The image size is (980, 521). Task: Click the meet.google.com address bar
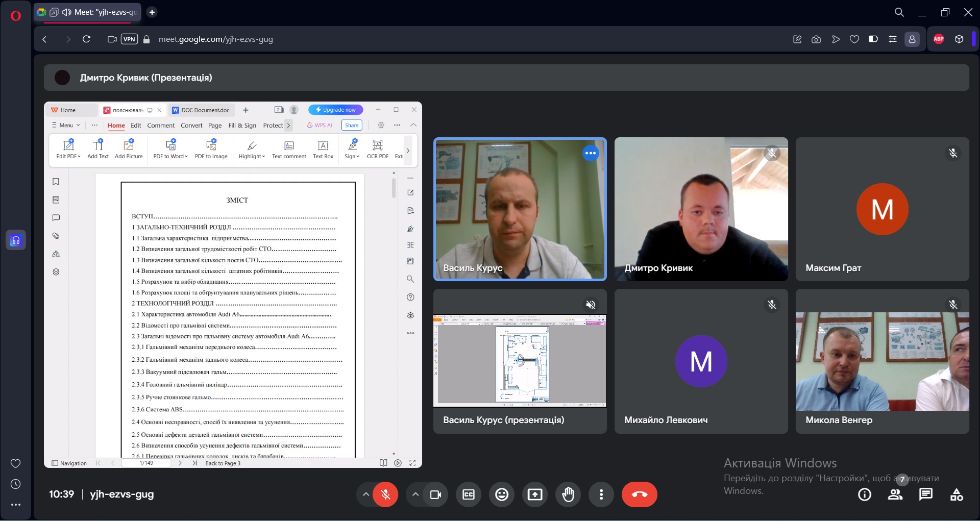pyautogui.click(x=215, y=39)
